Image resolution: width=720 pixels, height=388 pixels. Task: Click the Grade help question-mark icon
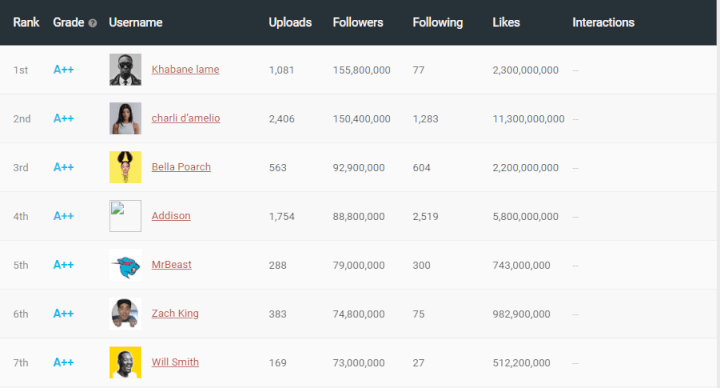point(92,23)
